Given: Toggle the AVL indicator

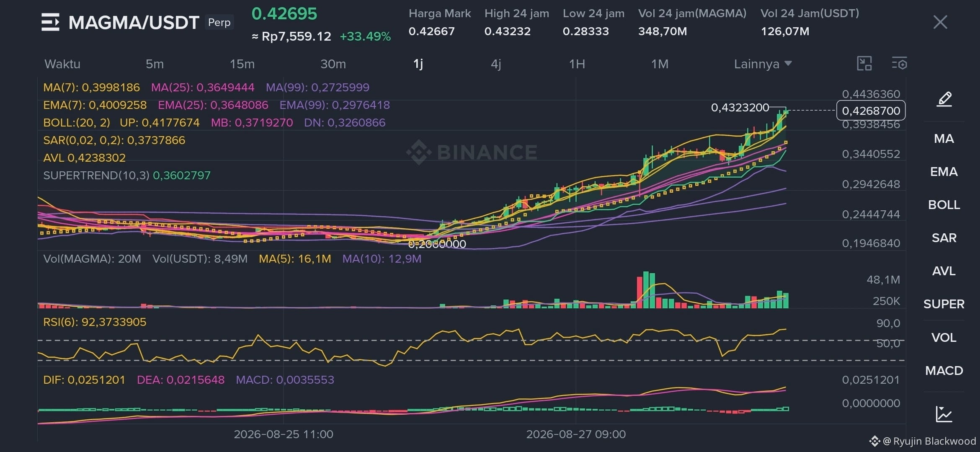Looking at the screenshot, I should tap(944, 271).
